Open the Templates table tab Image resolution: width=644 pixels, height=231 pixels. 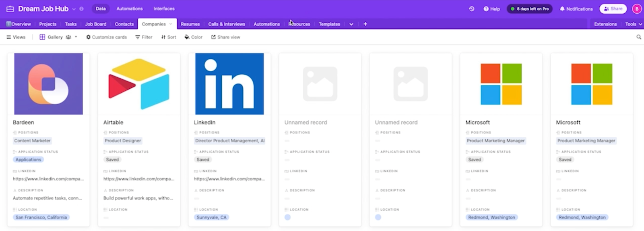click(x=329, y=24)
